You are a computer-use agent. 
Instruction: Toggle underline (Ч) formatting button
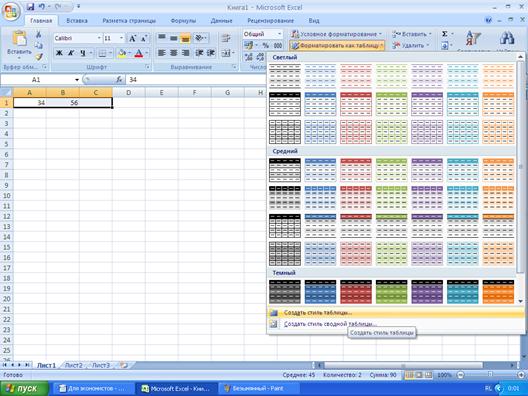[x=83, y=53]
